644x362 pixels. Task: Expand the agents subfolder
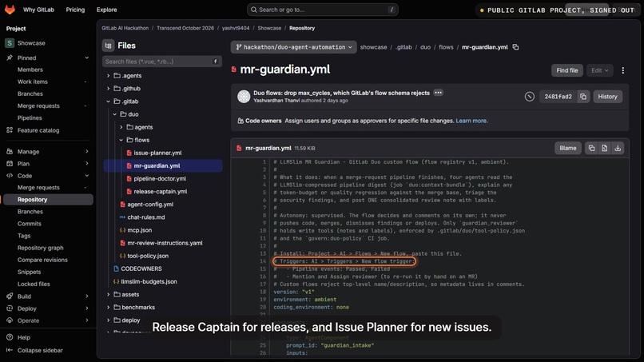point(121,127)
